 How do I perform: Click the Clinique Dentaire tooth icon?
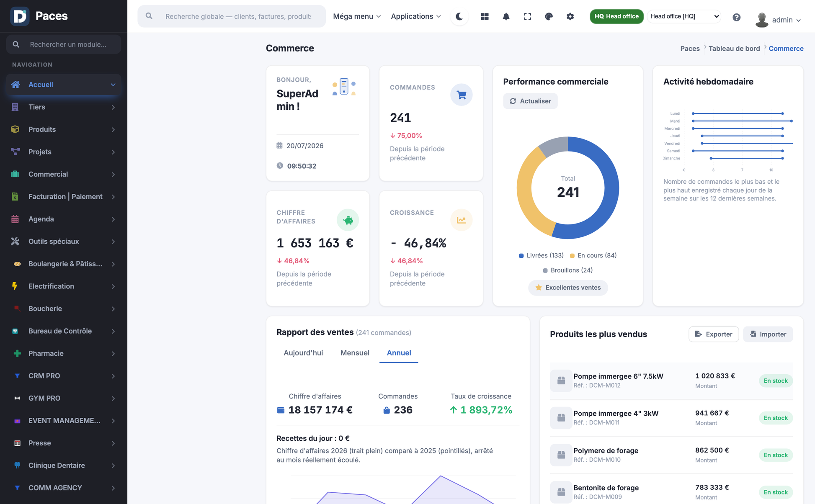click(17, 465)
